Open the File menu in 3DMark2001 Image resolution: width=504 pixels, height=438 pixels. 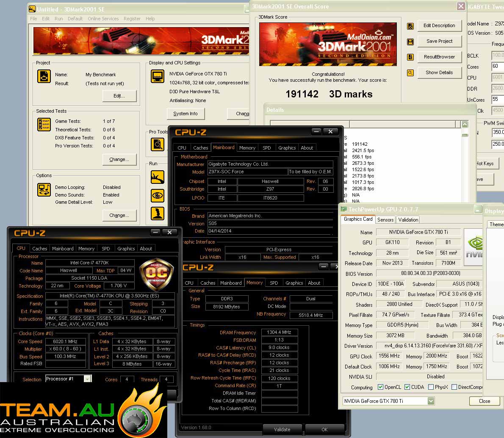[33, 19]
